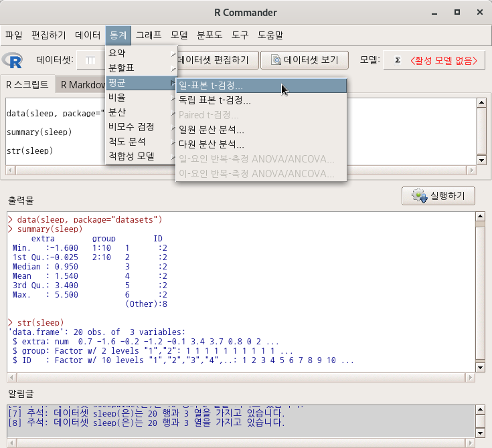Click output line 'data.frame': 20 obs.
Image resolution: width=492 pixels, height=448 pixels.
tap(97, 332)
